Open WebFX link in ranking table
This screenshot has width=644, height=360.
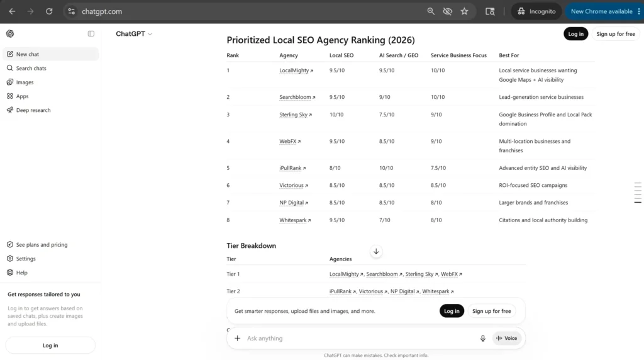[290, 142]
